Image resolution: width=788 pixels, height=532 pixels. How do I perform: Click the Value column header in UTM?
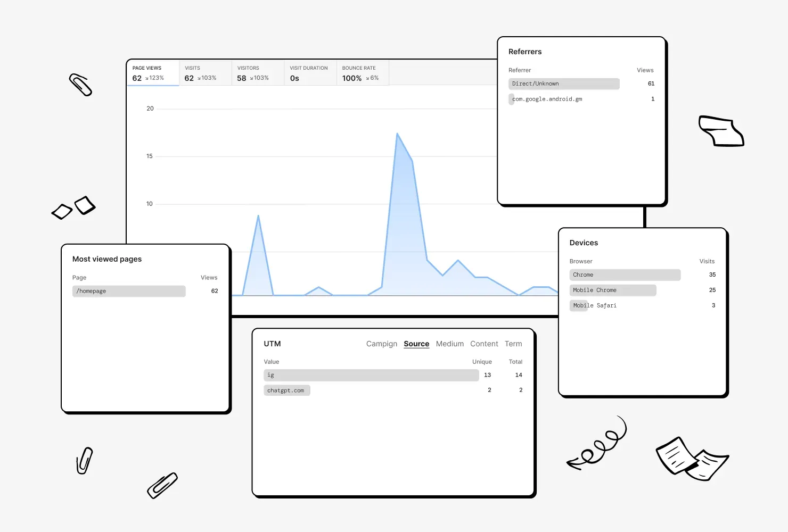[x=272, y=362]
